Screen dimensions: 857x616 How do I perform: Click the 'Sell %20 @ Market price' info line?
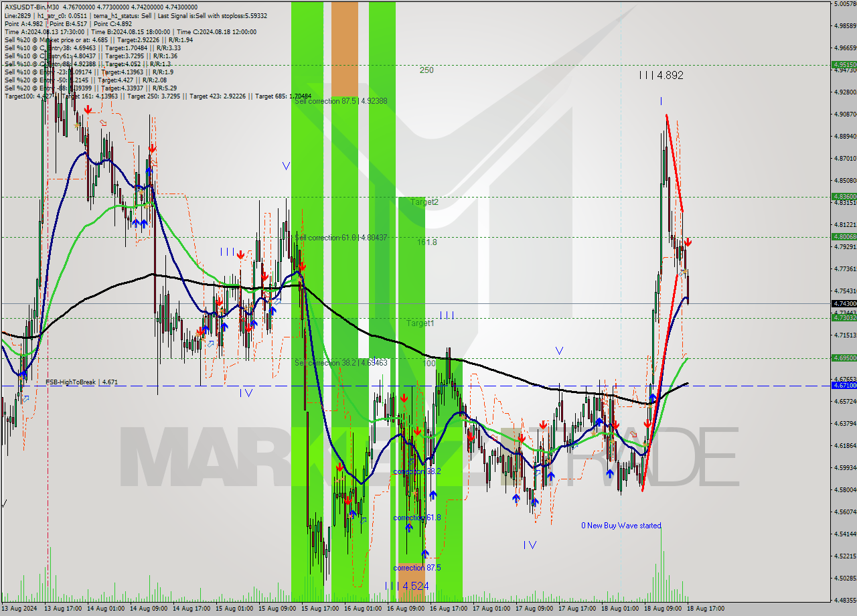click(98, 40)
